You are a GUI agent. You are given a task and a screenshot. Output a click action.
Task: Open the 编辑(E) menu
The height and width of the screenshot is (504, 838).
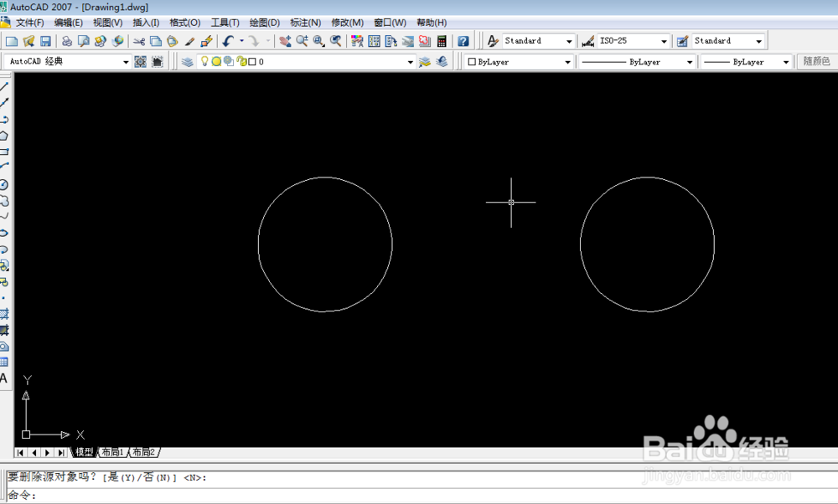tap(69, 23)
